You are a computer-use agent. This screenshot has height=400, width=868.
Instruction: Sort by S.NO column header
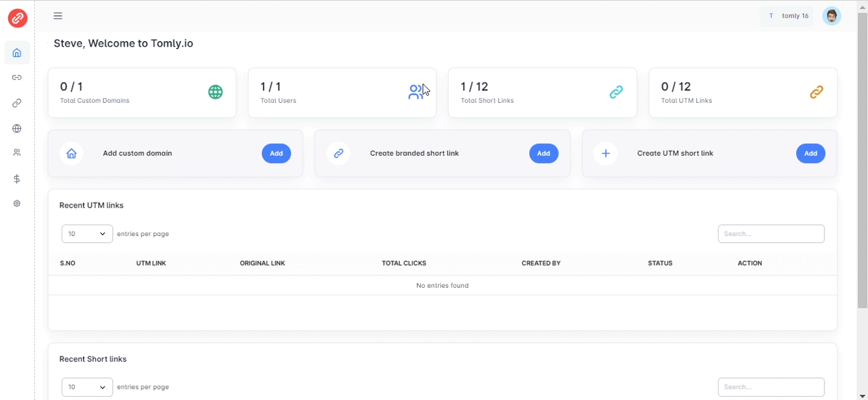coord(67,263)
